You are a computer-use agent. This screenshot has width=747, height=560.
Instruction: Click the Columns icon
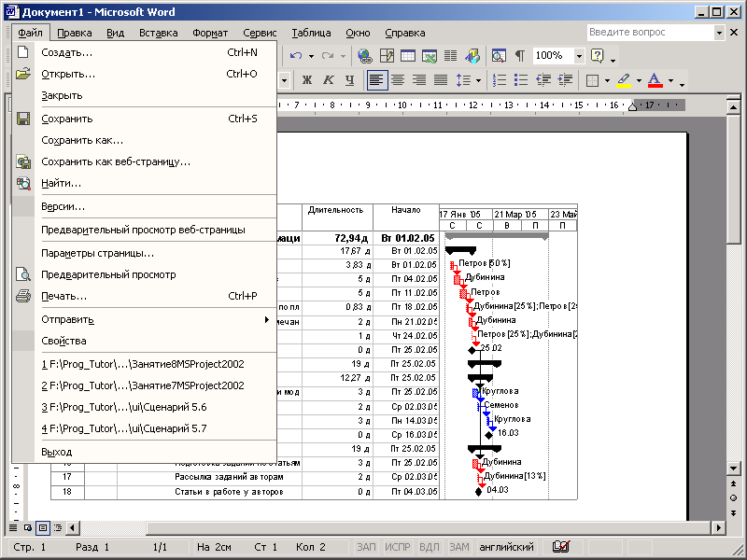click(x=451, y=56)
